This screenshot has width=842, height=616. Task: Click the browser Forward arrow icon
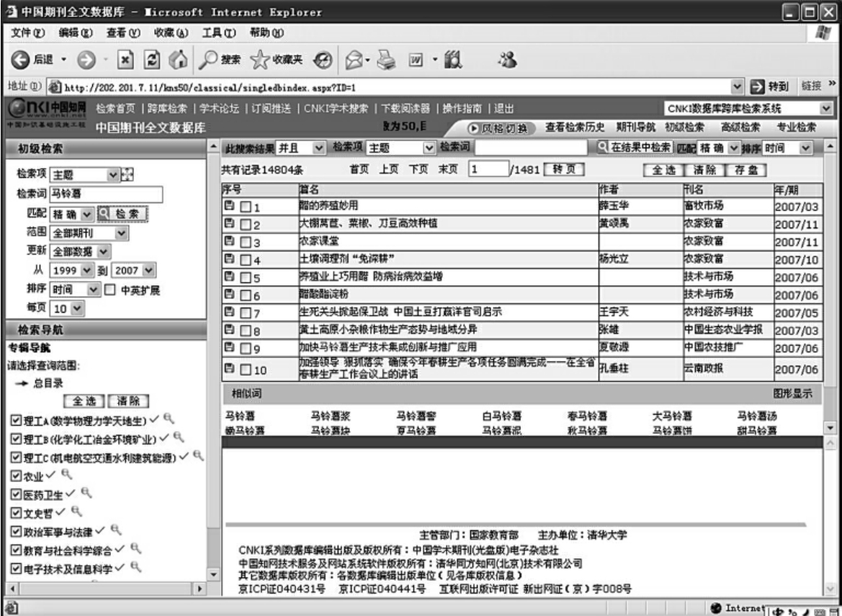[86, 60]
